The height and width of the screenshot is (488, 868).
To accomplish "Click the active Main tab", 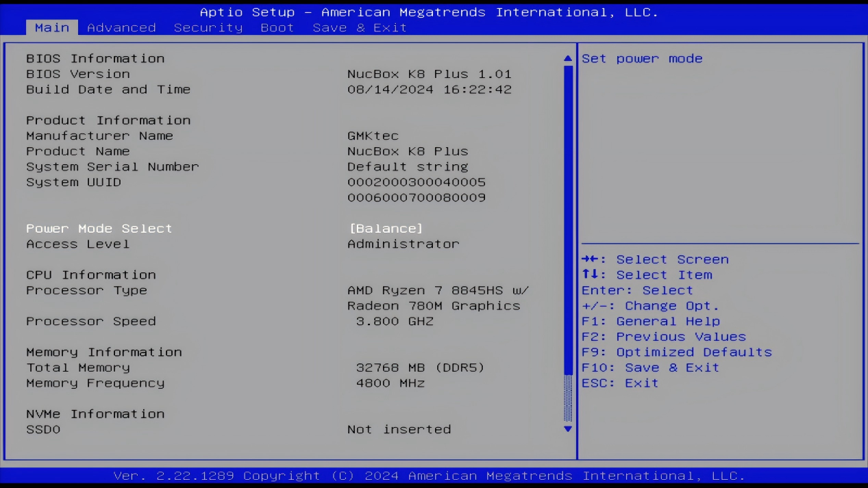I will coord(52,27).
